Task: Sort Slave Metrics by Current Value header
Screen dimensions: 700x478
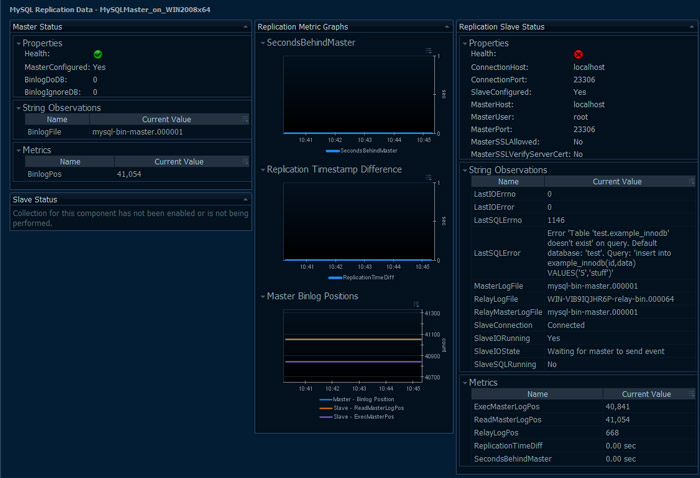Action: (x=646, y=394)
